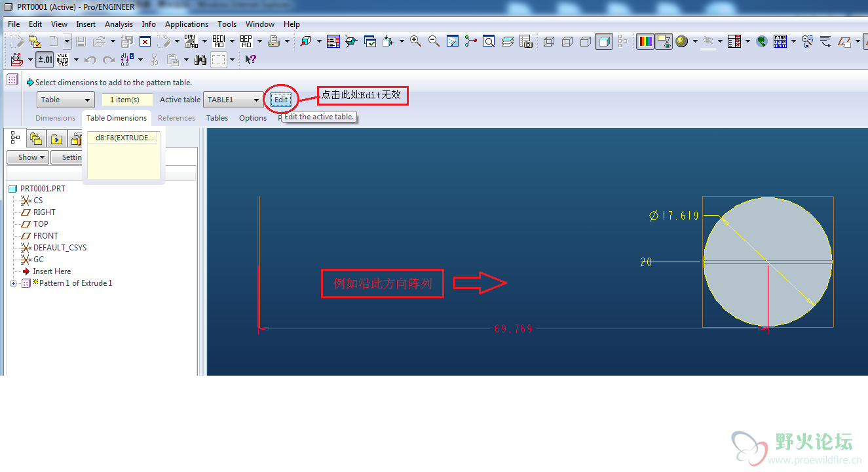Click the Zoom In magnifier icon
This screenshot has width=868, height=472.
click(x=415, y=41)
